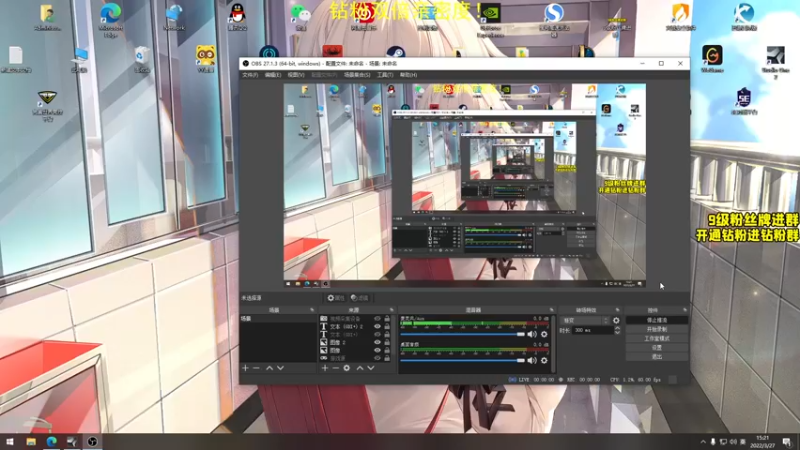
Task: Open the YY yellow raccoon desktop icon
Action: (x=205, y=59)
